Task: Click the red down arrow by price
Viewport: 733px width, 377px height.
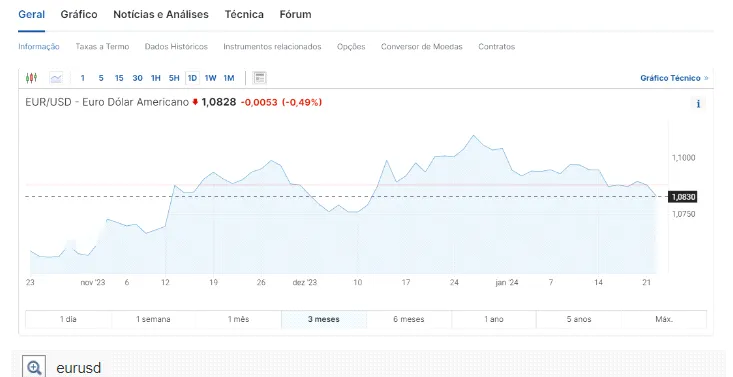Action: pyautogui.click(x=195, y=102)
